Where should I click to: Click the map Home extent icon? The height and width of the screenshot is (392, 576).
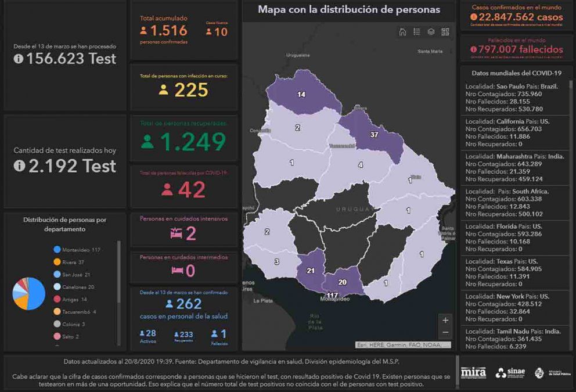(x=402, y=32)
